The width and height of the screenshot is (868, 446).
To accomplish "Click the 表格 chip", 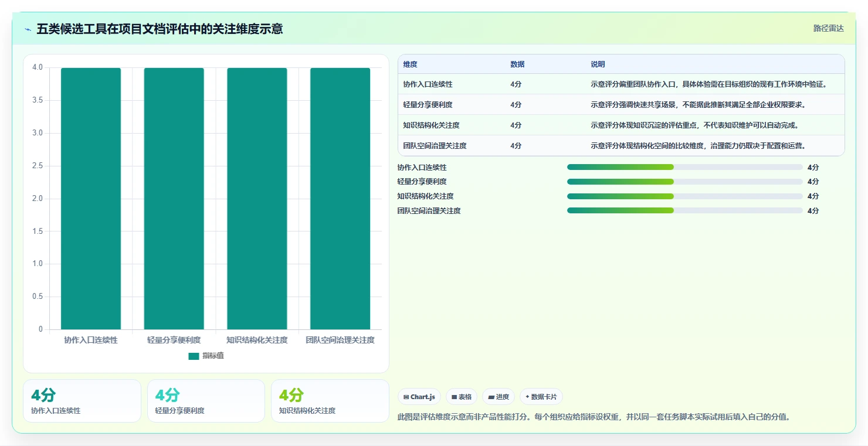I will [462, 397].
